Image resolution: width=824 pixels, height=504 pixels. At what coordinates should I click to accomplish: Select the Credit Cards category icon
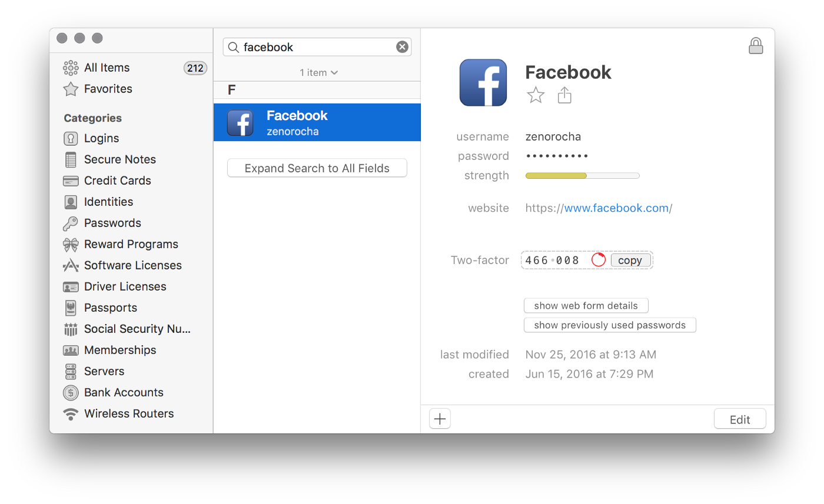[71, 181]
